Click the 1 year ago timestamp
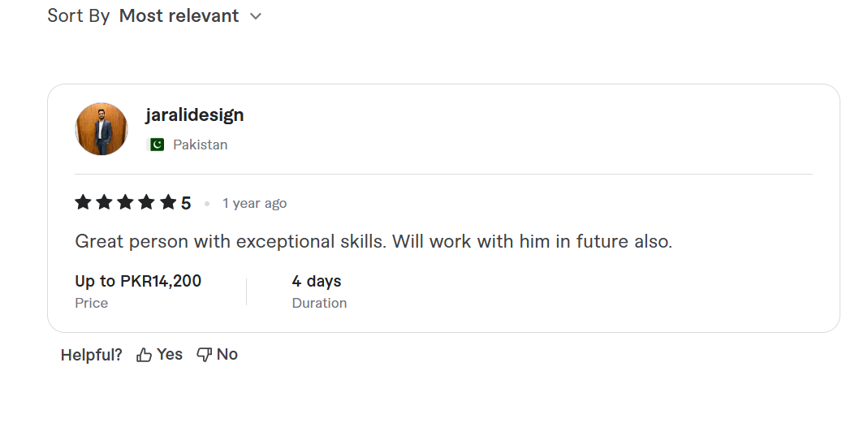 (x=254, y=203)
